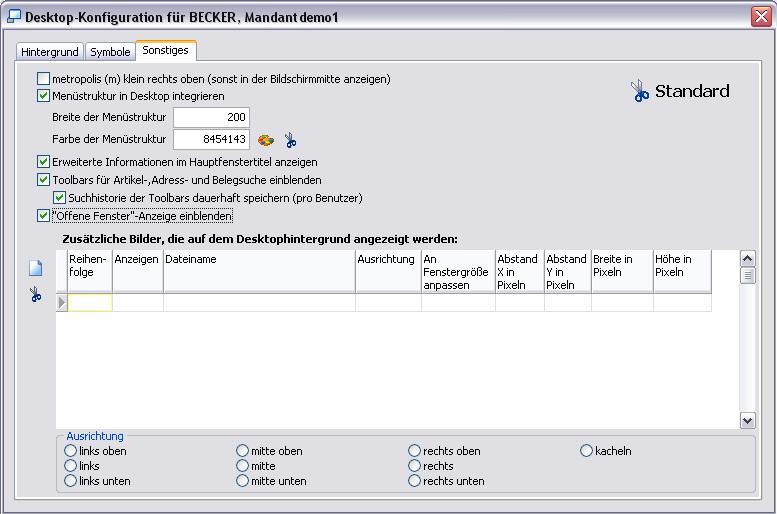Open the Symbole tab
The height and width of the screenshot is (514, 777).
pyautogui.click(x=110, y=52)
